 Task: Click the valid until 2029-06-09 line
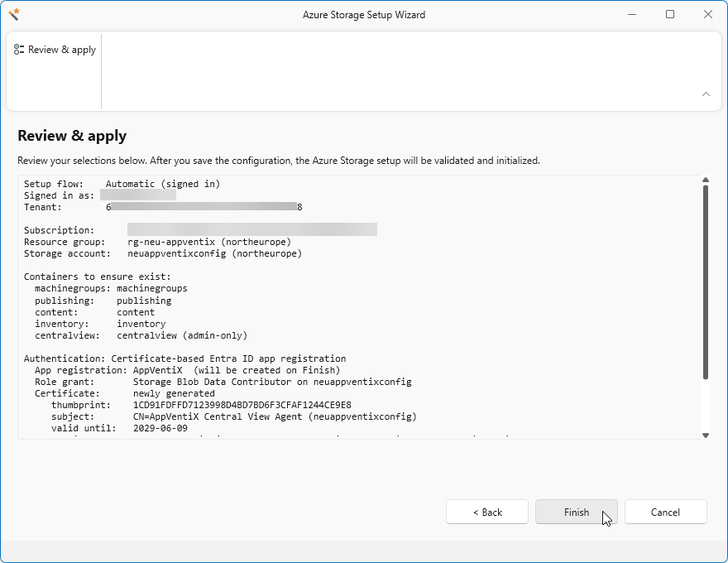coord(119,428)
